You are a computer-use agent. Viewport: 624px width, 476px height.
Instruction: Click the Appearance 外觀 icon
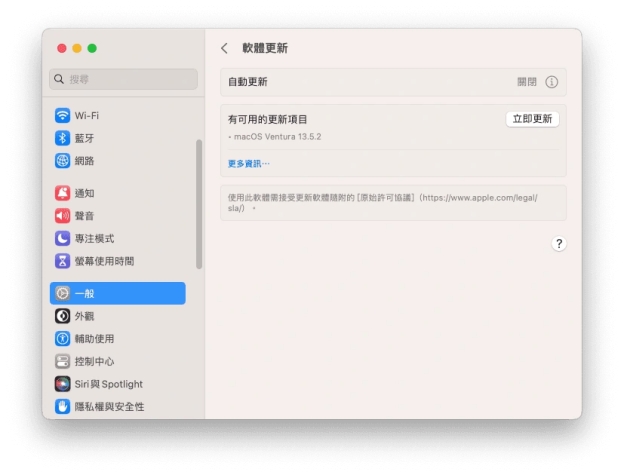(62, 316)
